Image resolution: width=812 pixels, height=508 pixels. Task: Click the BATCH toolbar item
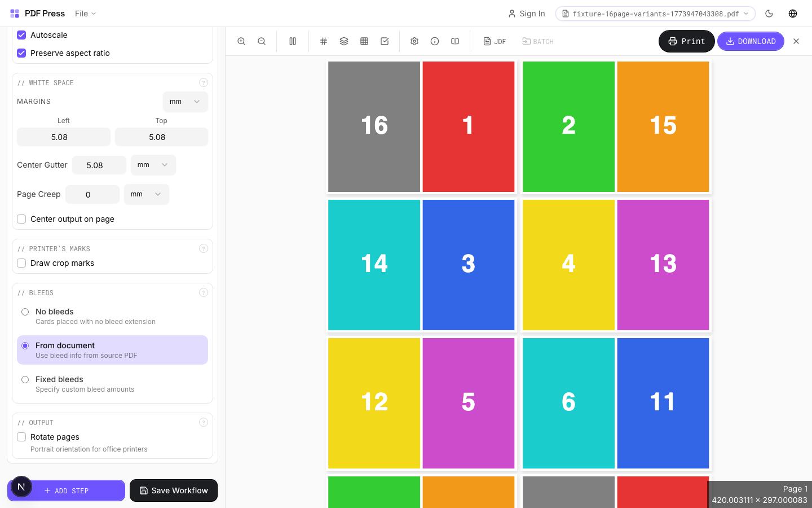click(537, 41)
